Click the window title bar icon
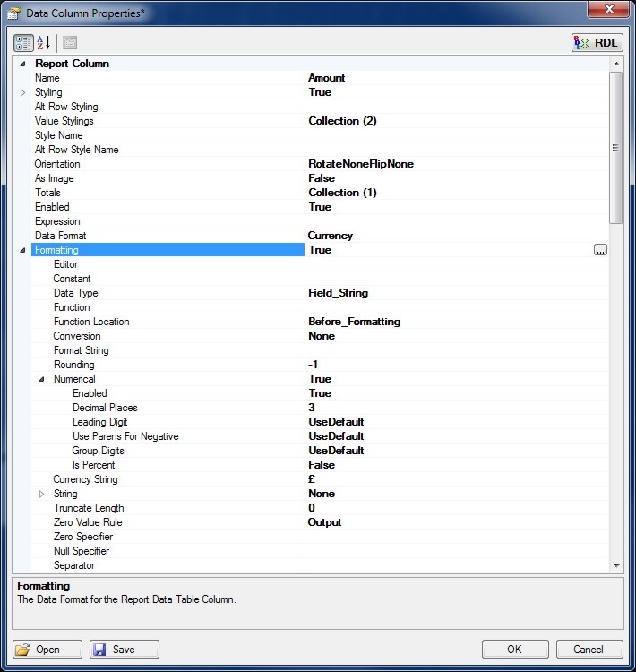This screenshot has width=636, height=672. [15, 12]
